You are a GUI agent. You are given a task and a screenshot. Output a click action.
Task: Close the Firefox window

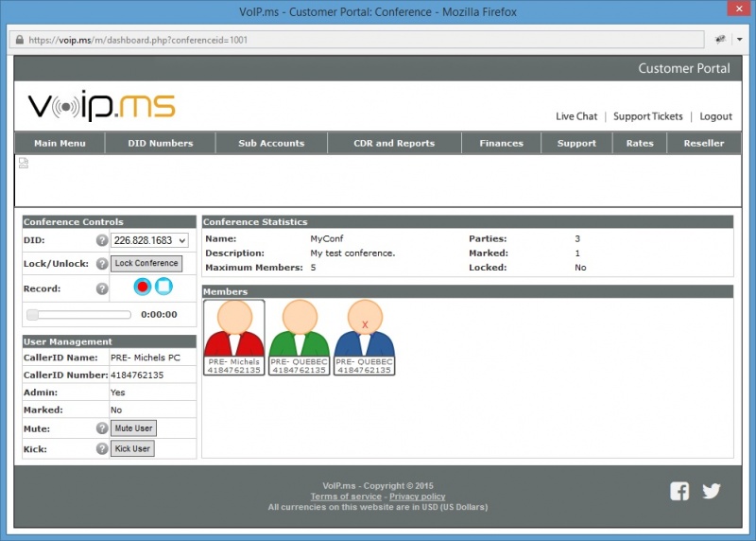pyautogui.click(x=739, y=9)
